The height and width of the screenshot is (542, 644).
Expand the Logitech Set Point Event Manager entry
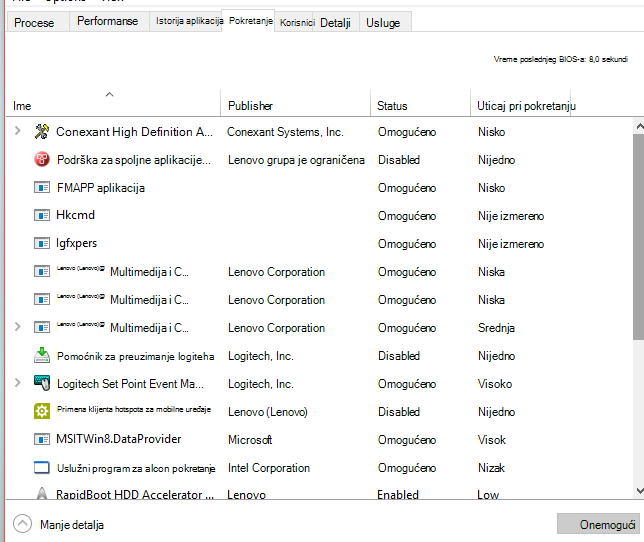18,383
